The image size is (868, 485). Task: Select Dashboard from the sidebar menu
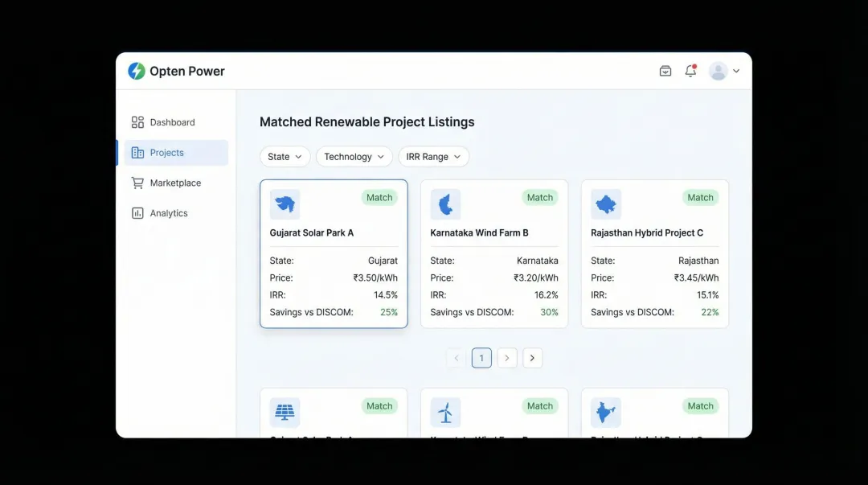pos(172,121)
